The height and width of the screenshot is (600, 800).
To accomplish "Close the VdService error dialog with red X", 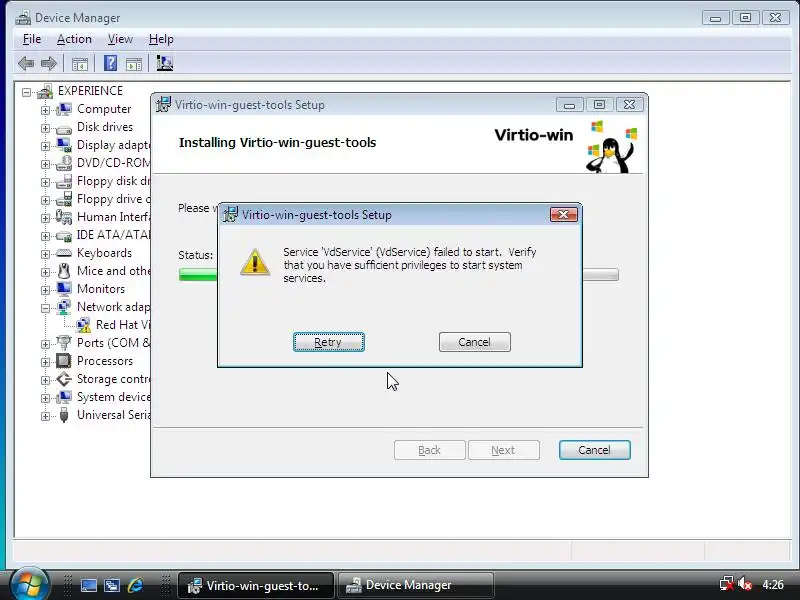I will (564, 214).
